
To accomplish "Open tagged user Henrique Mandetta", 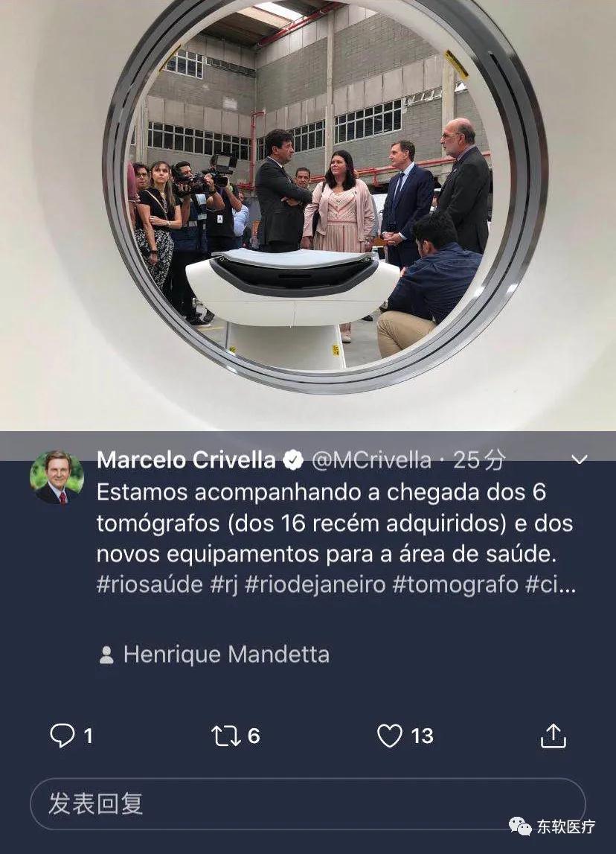I will click(x=226, y=654).
